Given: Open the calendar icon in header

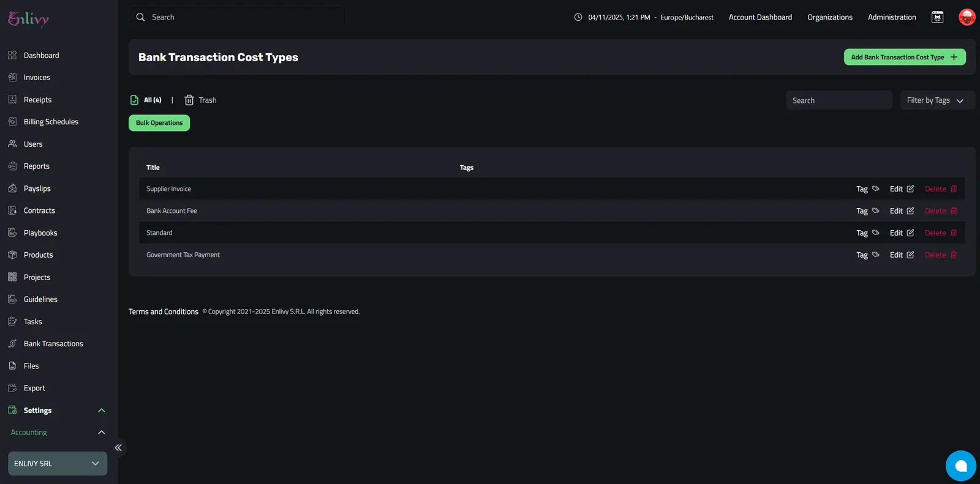Looking at the screenshot, I should [937, 17].
